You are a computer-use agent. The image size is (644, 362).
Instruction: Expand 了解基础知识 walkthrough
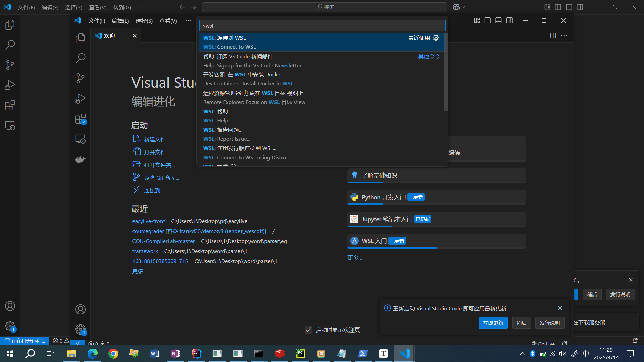click(x=437, y=176)
